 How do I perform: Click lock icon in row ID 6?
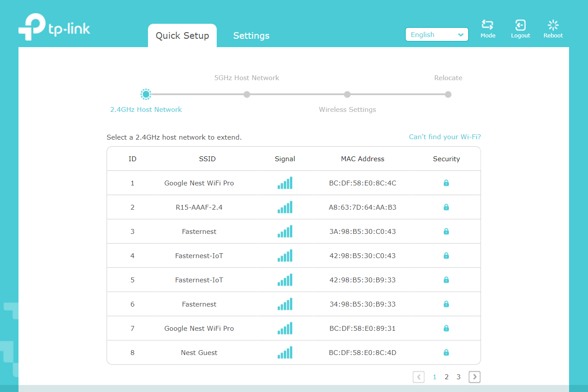446,304
